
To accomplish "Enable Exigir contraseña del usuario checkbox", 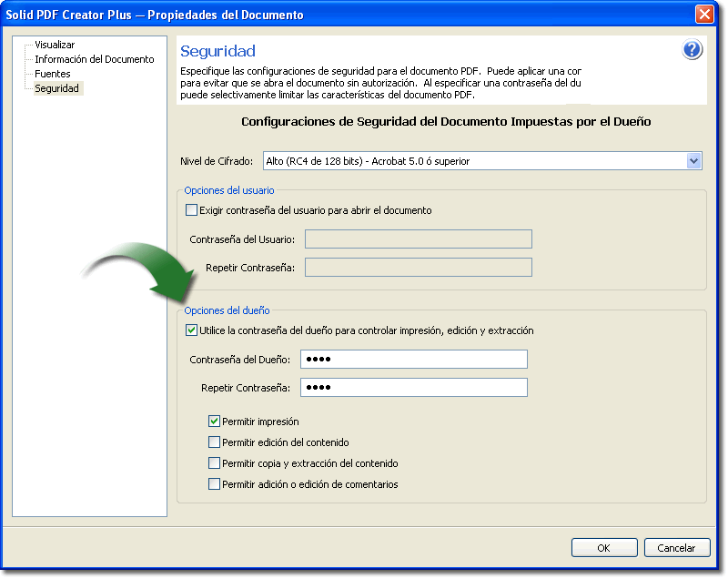I will [x=191, y=210].
